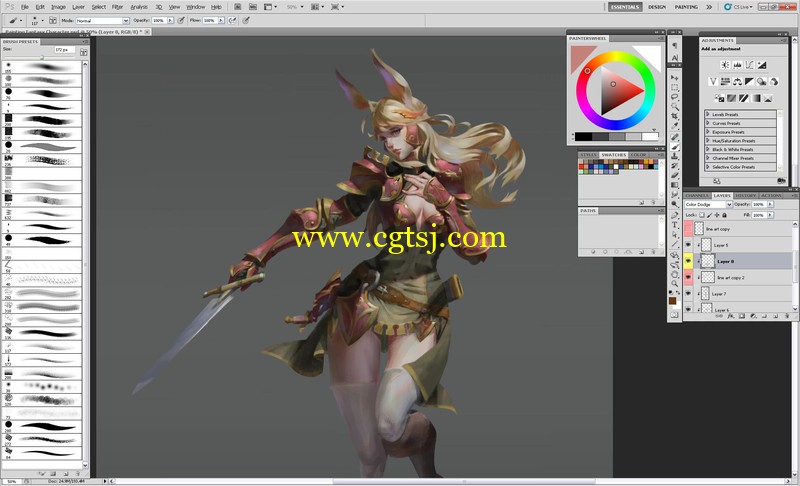
Task: Select the Crop tool
Action: [x=674, y=116]
